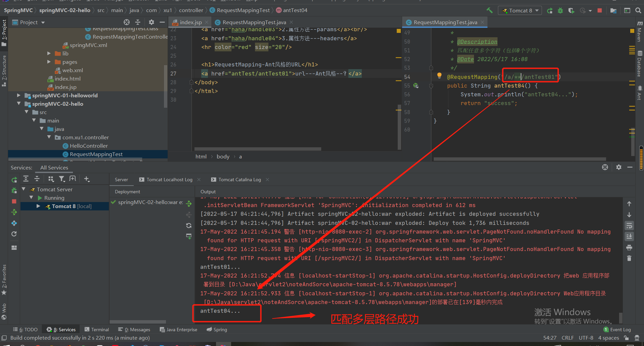Open the Profiler run options arrow in toolbar
The image size is (644, 346).
[x=590, y=11]
